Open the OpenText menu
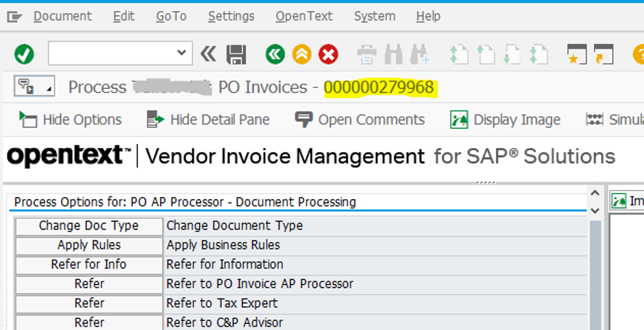The width and height of the screenshot is (644, 330). point(304,16)
